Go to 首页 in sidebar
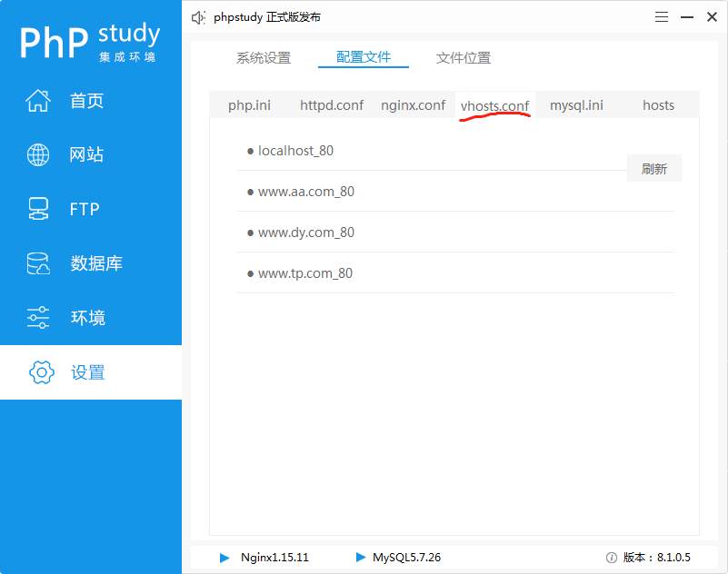Screen dimensions: 728x574 click(91, 101)
